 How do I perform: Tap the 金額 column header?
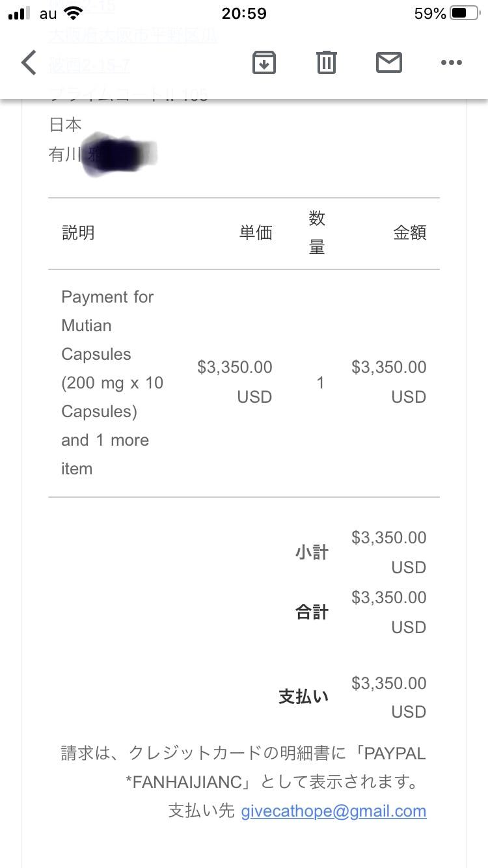point(410,232)
